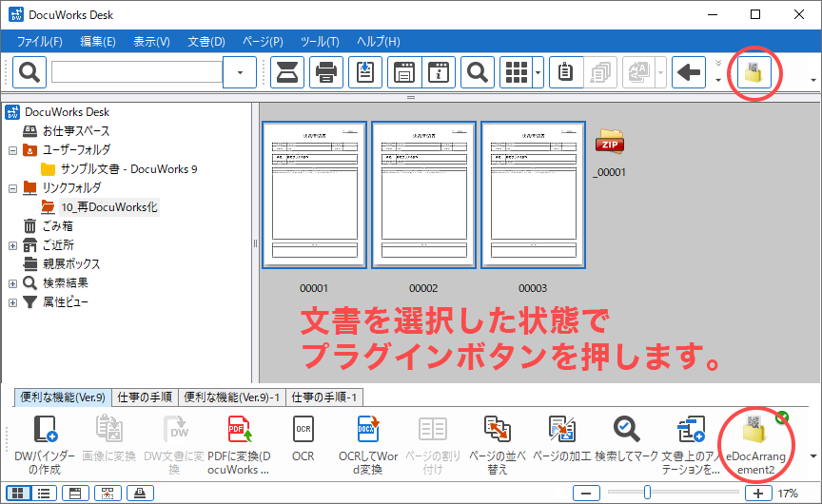
Task: Click the zoom out minus button
Action: point(586,493)
